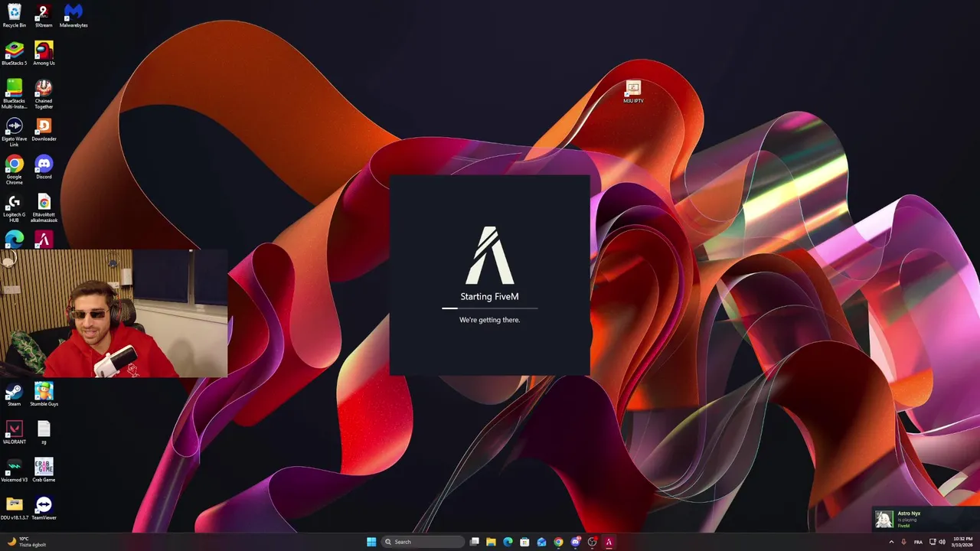Viewport: 980px width, 551px height.
Task: Open Microsoft Edge in the taskbar
Action: point(508,542)
